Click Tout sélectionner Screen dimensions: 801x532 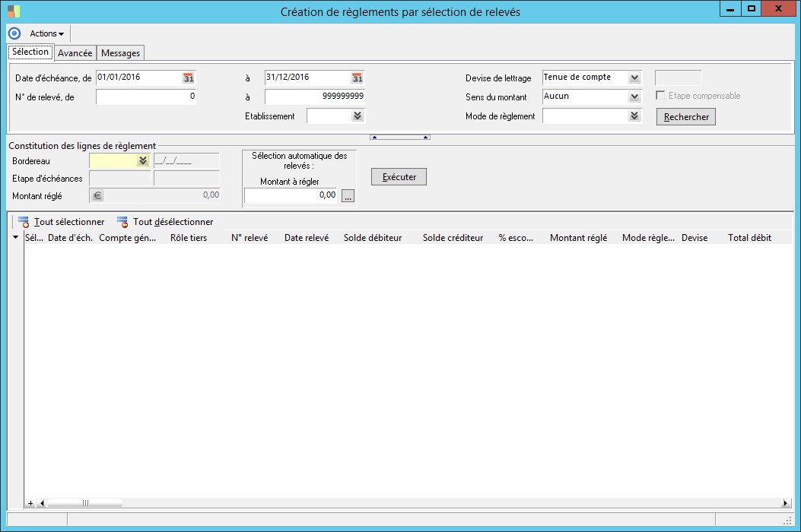click(x=62, y=222)
